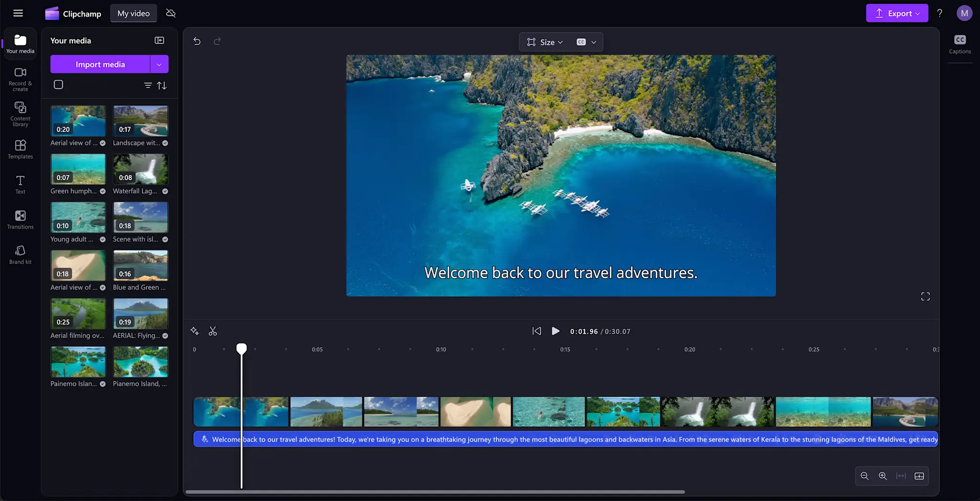Select the Blue and Green 0:16 thumbnail
This screenshot has width=980, height=501.
141,266
